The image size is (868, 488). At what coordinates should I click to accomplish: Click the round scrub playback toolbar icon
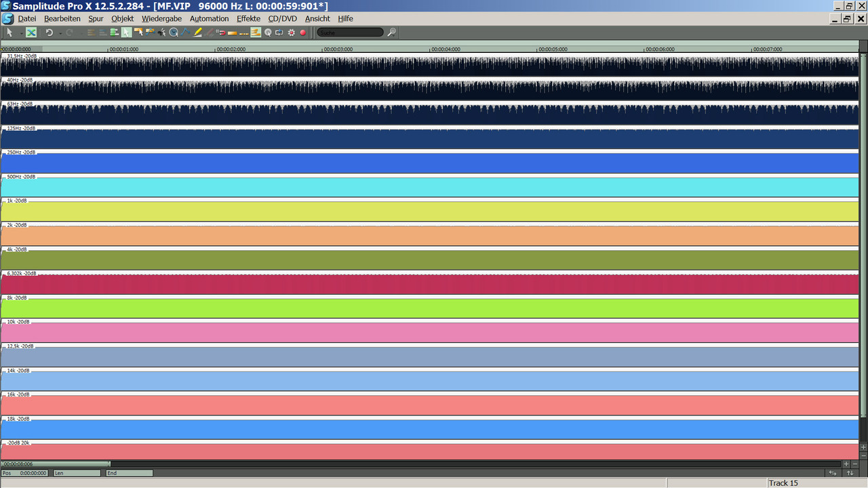coord(268,32)
